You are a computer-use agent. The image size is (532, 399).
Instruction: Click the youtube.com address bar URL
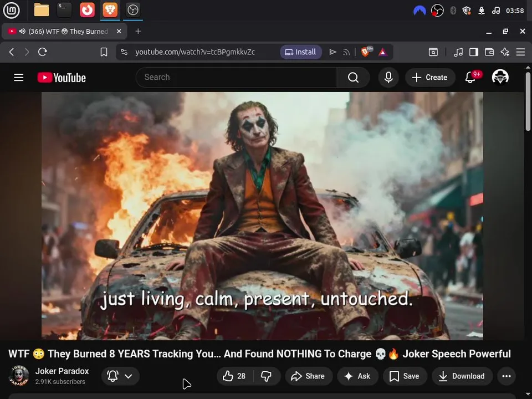point(195,52)
